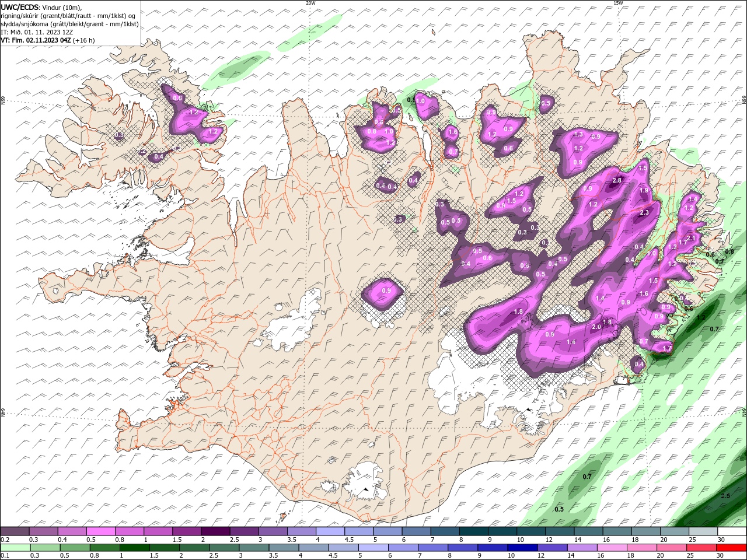Viewport: 747px width, 560px height.
Task: Pick the dark green 1 swatch in the bottom legend row
Action: [135, 548]
